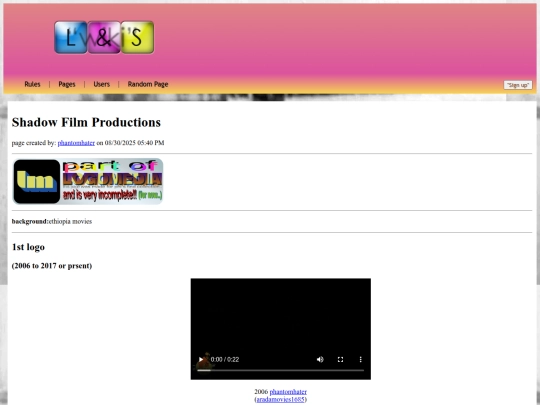This screenshot has height=405, width=540.
Task: Click the '(2006 to 2017 or prsent)' text
Action: pyautogui.click(x=52, y=266)
